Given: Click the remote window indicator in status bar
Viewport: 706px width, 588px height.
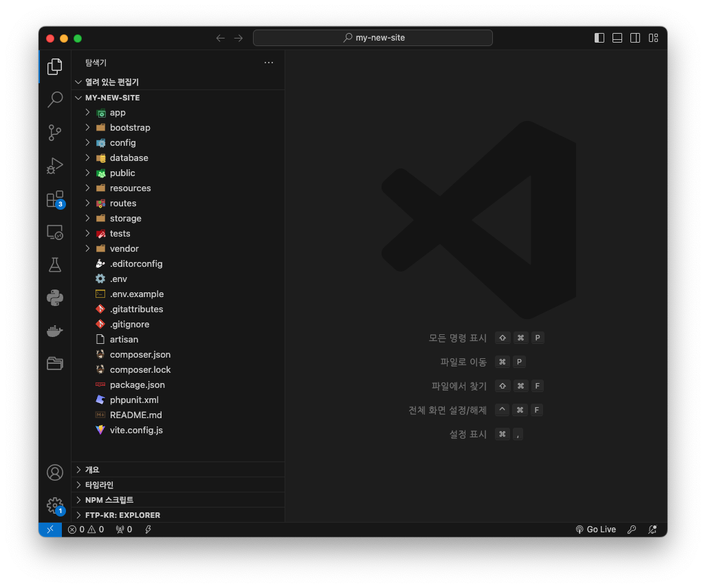Looking at the screenshot, I should [50, 530].
